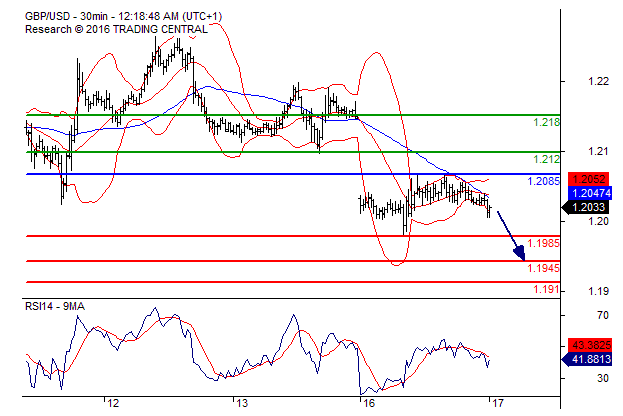Click the red 1.1985 support label
Viewport: 623px width, 416px height.
click(x=544, y=243)
